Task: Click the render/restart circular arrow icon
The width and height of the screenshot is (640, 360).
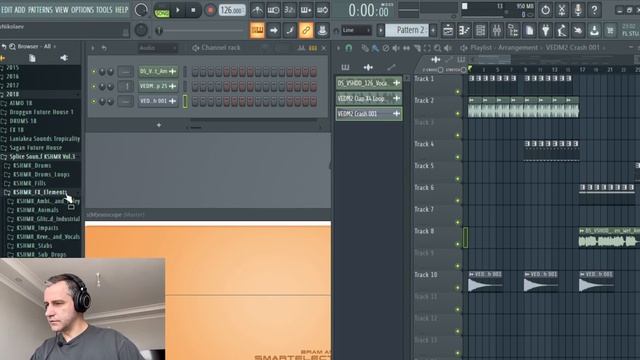Action: pos(545,10)
